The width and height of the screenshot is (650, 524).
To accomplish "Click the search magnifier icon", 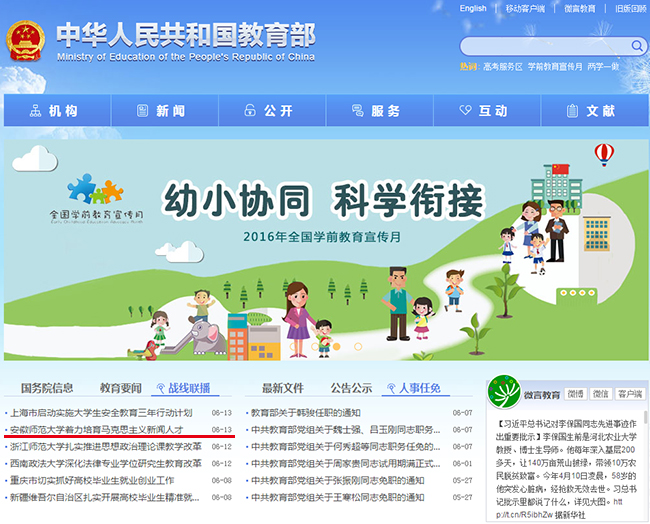I will pyautogui.click(x=635, y=47).
